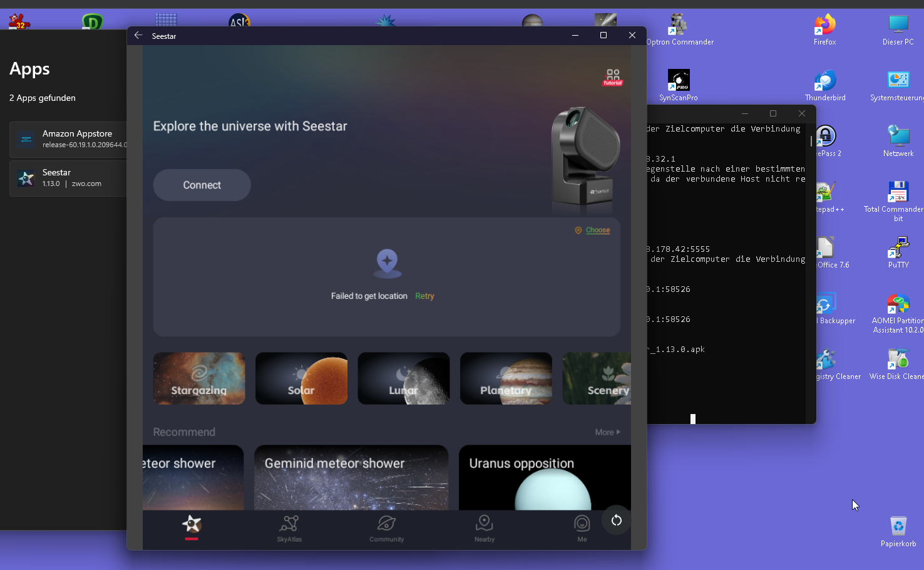
Task: Maximize the terminal window
Action: coord(773,113)
